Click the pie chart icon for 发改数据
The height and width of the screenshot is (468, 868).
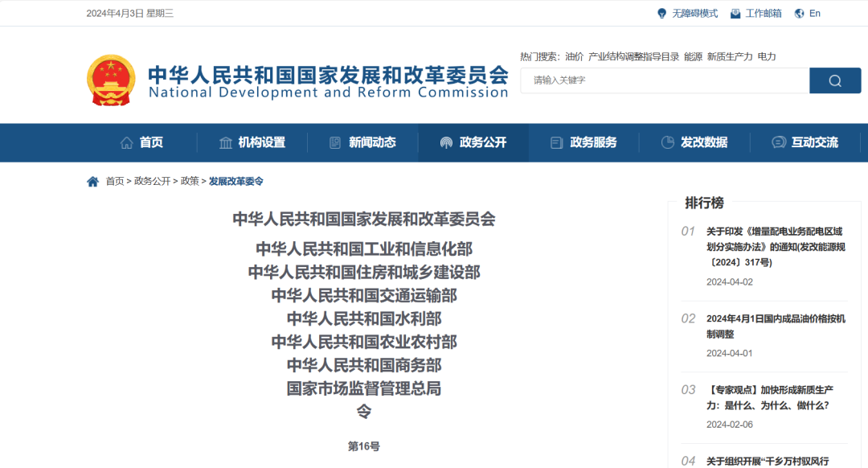668,142
